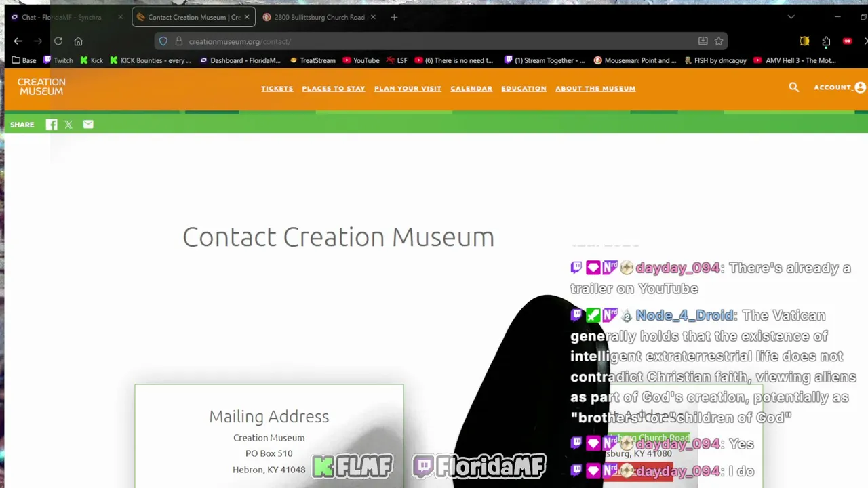Open the Mouseman: Point and... bookmark

click(635, 60)
